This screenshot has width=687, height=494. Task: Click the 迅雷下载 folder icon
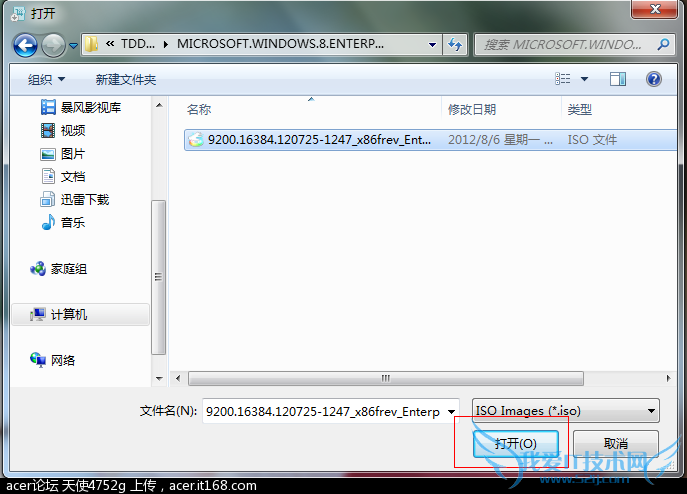click(48, 199)
